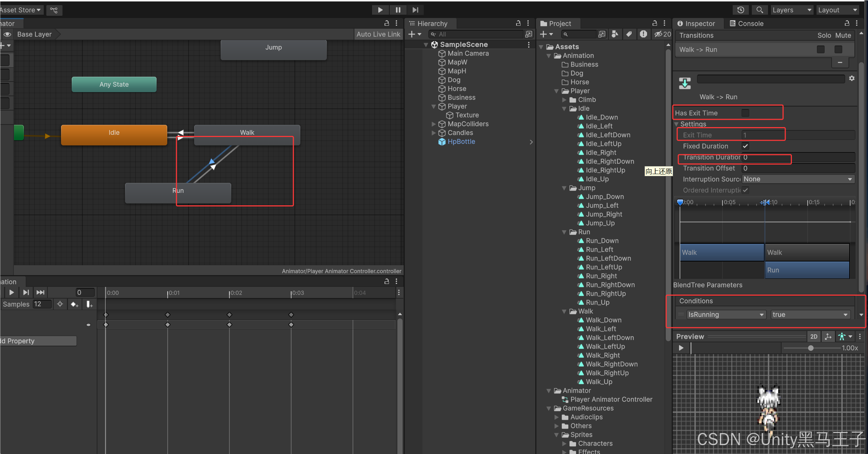This screenshot has width=868, height=454.
Task: Open IsRunning condition parameter dropdown
Action: coord(726,314)
